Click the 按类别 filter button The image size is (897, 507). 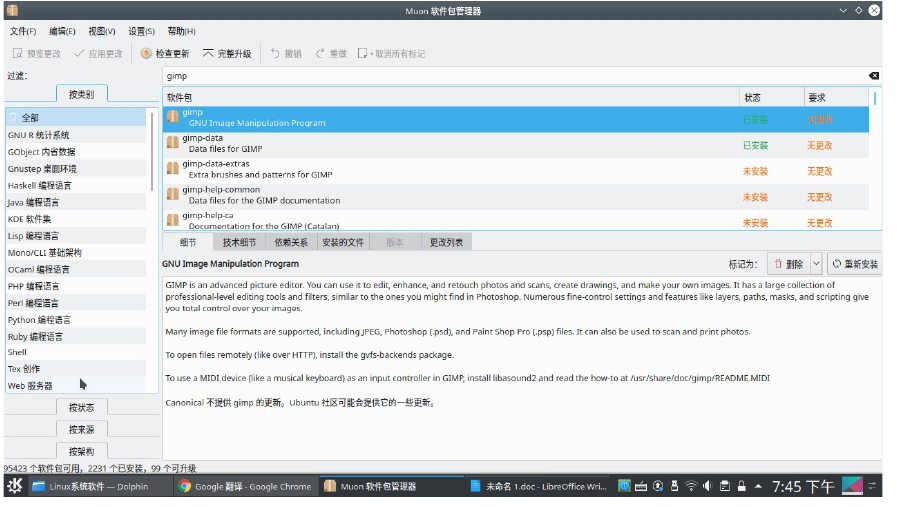coord(81,94)
